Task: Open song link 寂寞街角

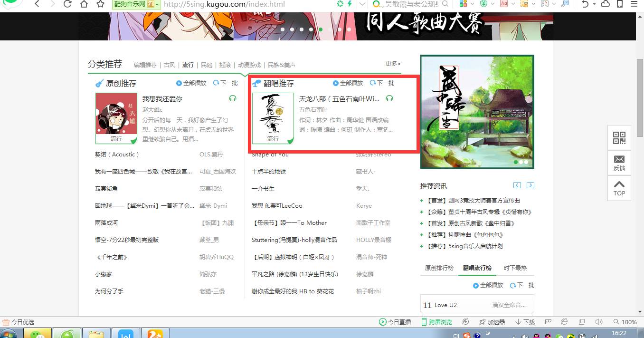Action: [106, 189]
